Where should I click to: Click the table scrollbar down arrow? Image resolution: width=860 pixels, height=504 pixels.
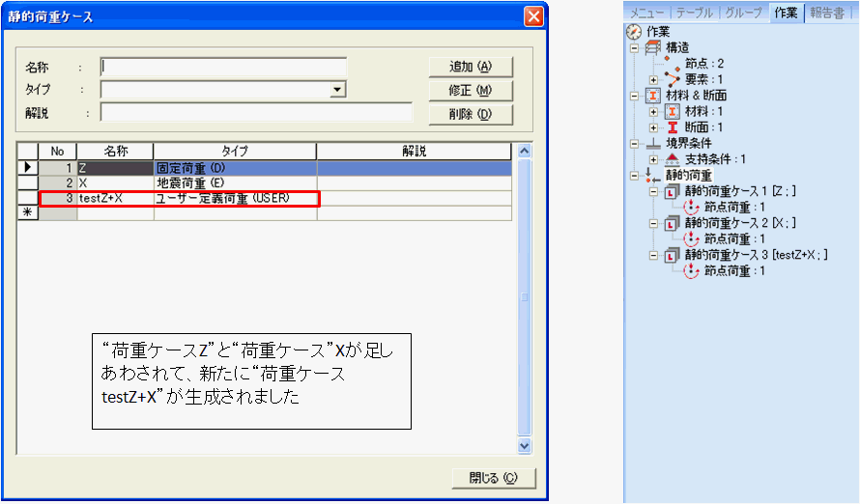tap(525, 446)
